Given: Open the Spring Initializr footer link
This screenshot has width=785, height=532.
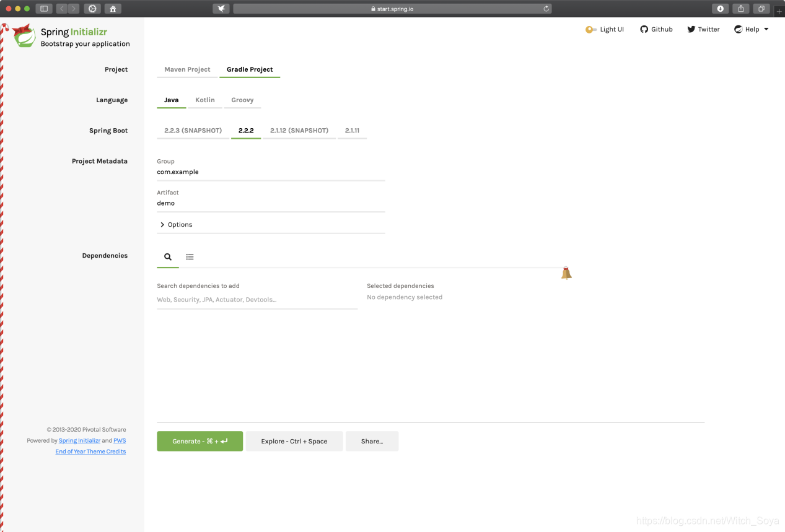Looking at the screenshot, I should (x=79, y=440).
